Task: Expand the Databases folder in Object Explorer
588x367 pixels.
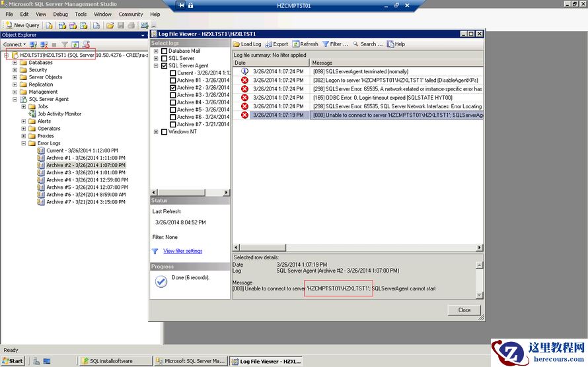Action: point(15,63)
